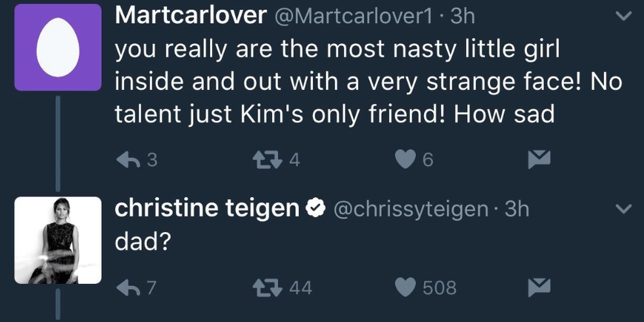
Task: Click the verified badge beside christine teigen
Action: (317, 209)
